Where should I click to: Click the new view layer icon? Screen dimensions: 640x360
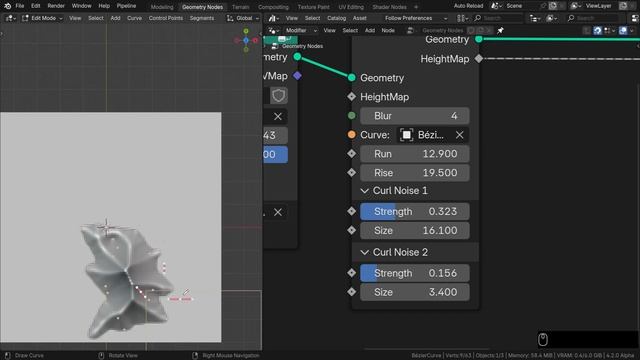(x=624, y=6)
